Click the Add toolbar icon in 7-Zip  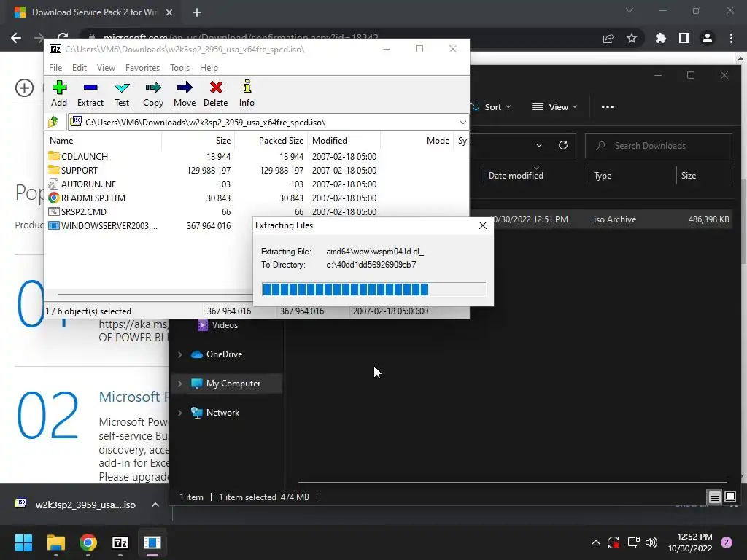(x=59, y=93)
